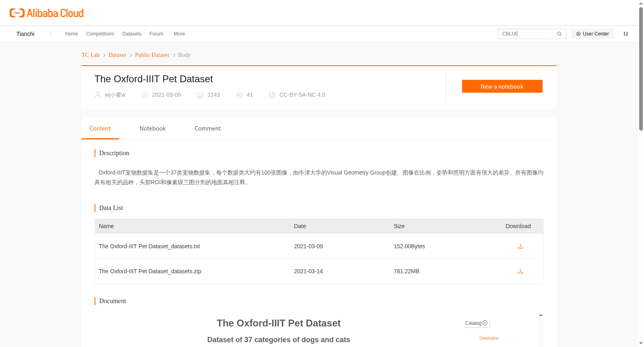Click the Size column header
644x347 pixels.
tap(399, 226)
